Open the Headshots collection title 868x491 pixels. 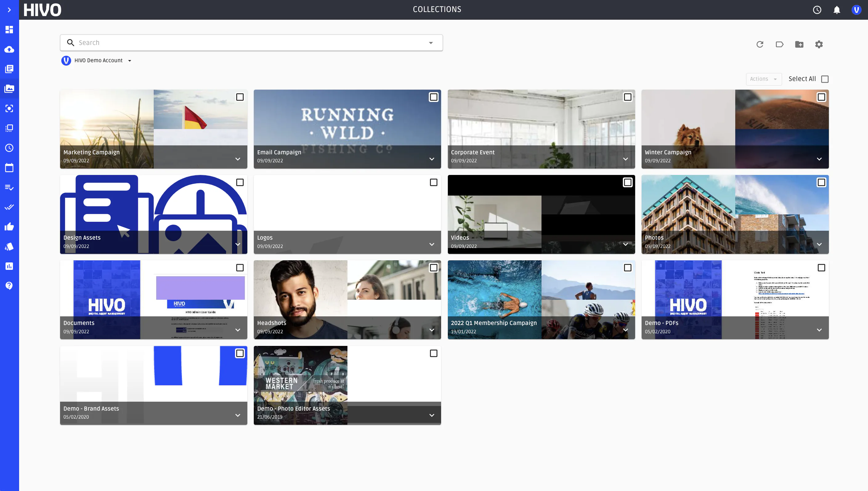pos(271,323)
